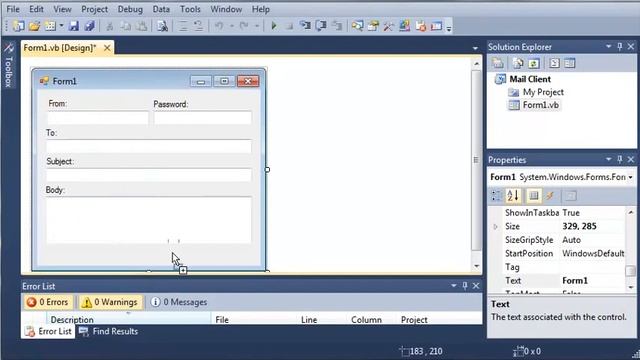Click the Step Out debug icon

point(337,27)
